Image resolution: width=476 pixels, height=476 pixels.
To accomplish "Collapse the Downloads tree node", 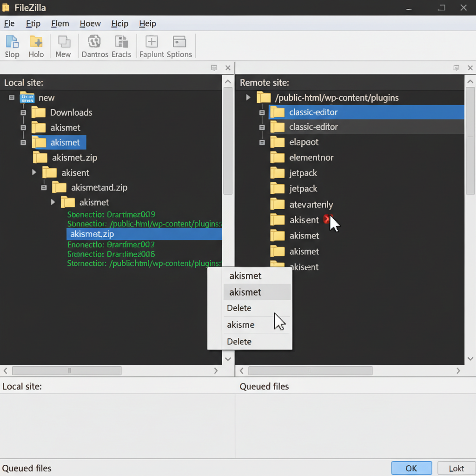I will pos(23,112).
